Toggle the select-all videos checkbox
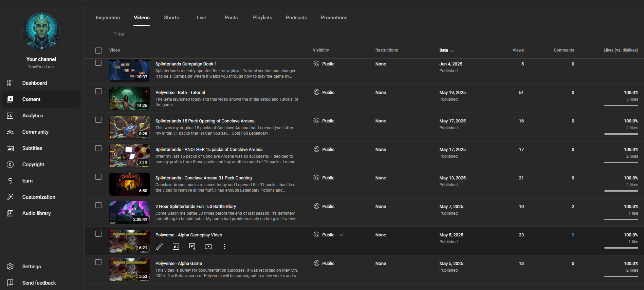This screenshot has width=644, height=290. [98, 51]
